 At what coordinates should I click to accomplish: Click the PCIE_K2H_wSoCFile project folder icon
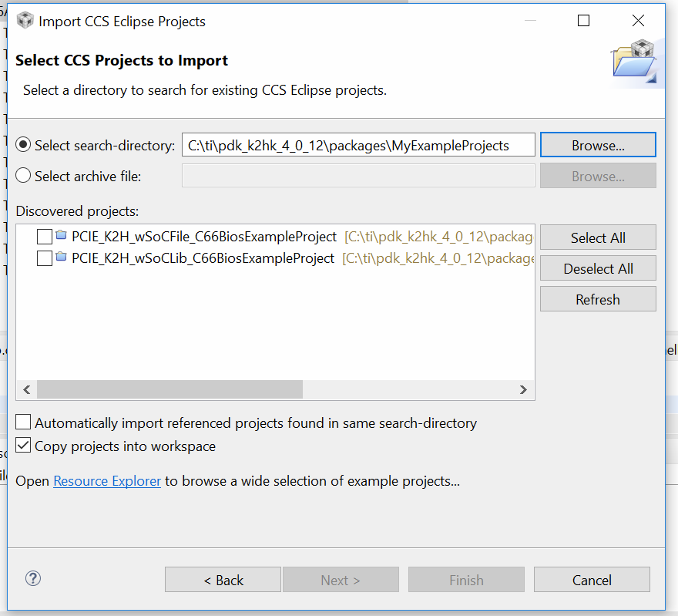point(62,236)
